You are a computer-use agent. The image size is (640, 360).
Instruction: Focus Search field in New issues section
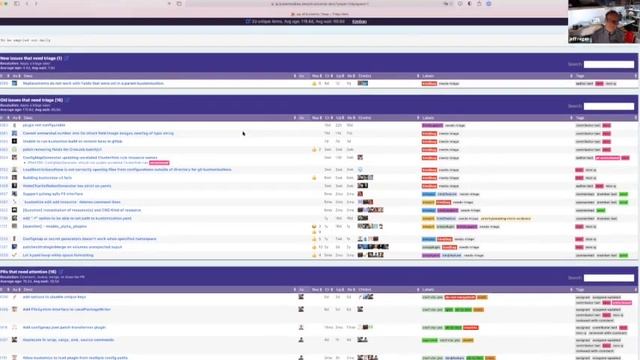click(609, 64)
